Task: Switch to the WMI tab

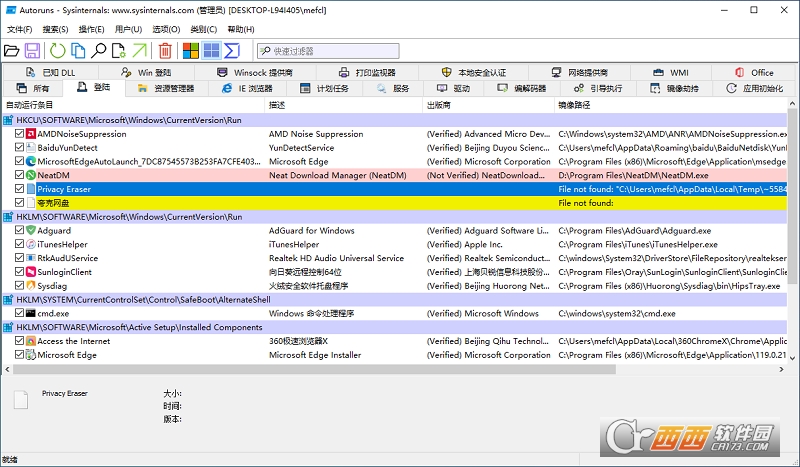Action: point(670,72)
